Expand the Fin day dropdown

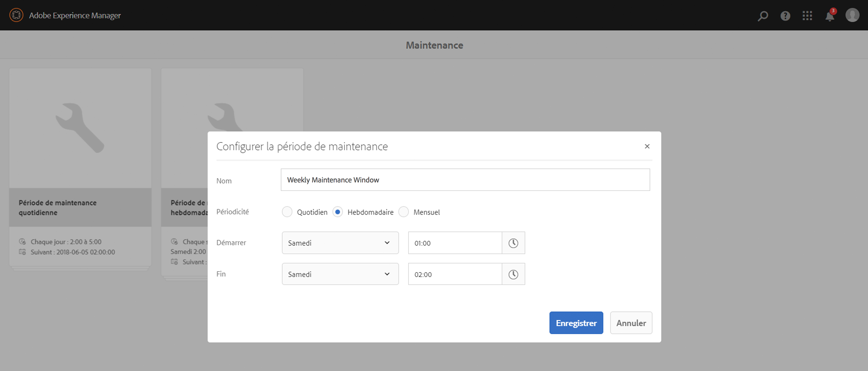pyautogui.click(x=340, y=274)
